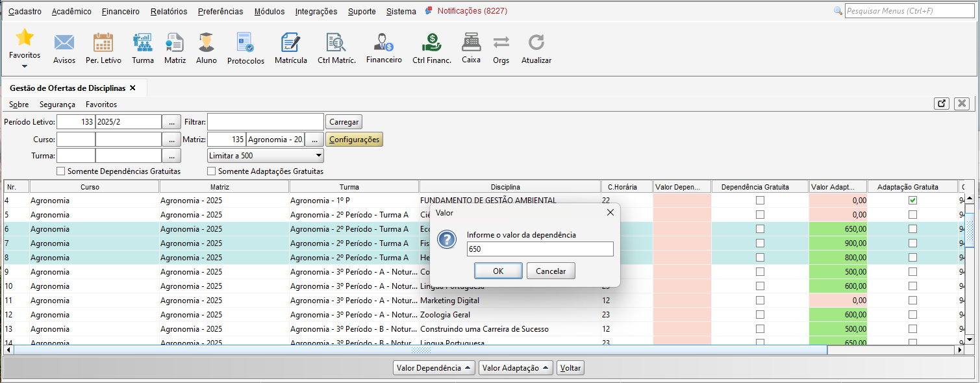Open the Protocolos toolbar icon
The width and height of the screenshot is (980, 383).
pyautogui.click(x=245, y=43)
